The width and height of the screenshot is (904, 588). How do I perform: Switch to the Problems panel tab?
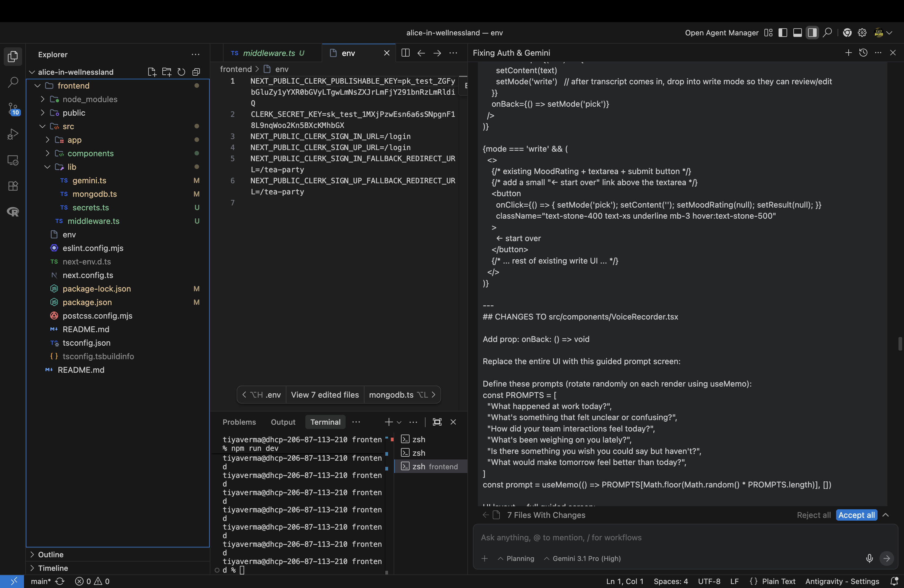[239, 422]
